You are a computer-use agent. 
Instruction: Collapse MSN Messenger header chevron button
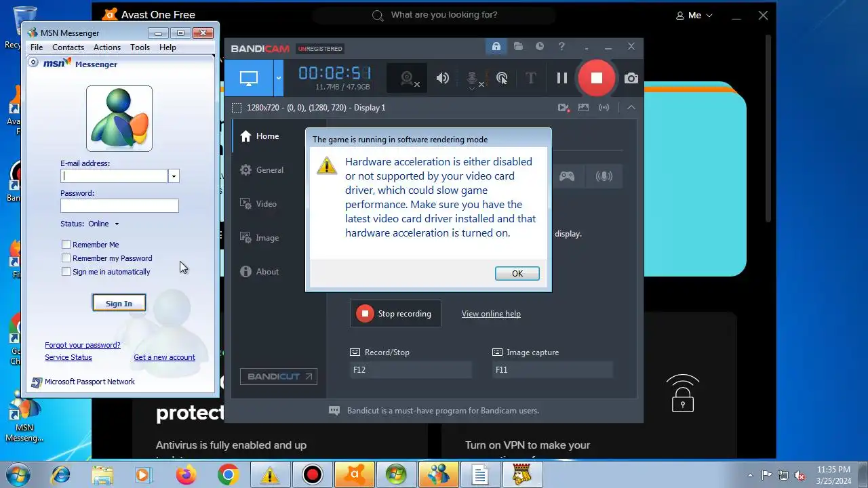[33, 62]
